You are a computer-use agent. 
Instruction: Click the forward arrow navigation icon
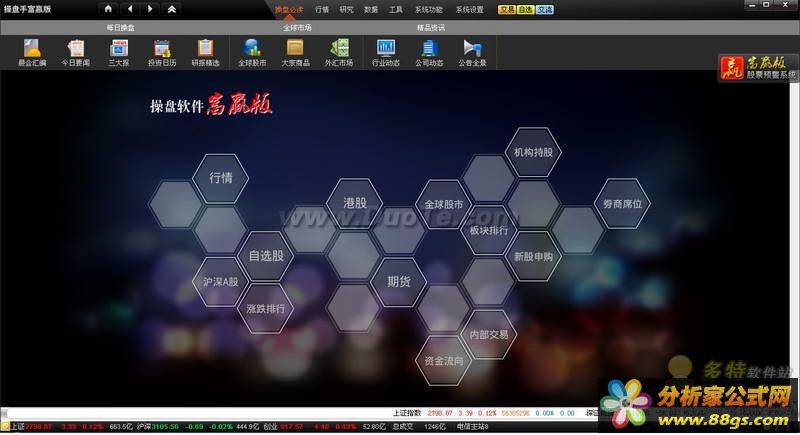[150, 9]
